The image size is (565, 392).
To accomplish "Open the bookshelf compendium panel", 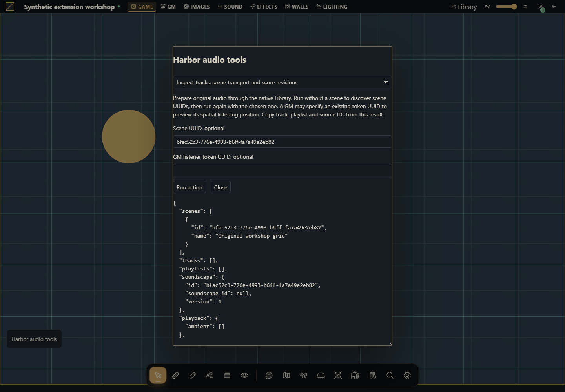I will point(373,375).
